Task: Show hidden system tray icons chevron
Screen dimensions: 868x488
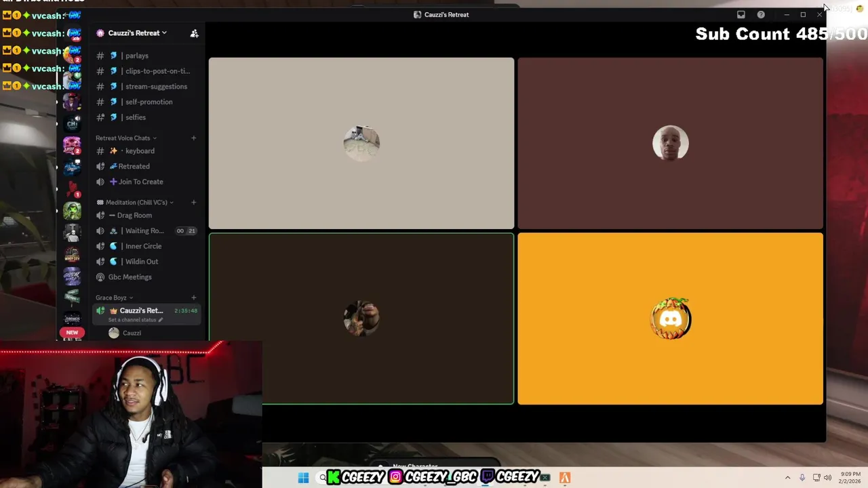Action: 787,478
